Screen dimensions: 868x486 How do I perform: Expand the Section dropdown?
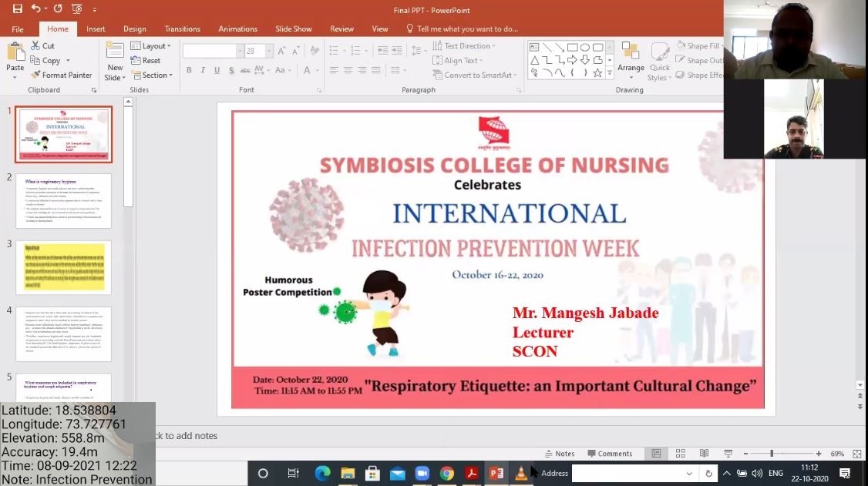151,75
